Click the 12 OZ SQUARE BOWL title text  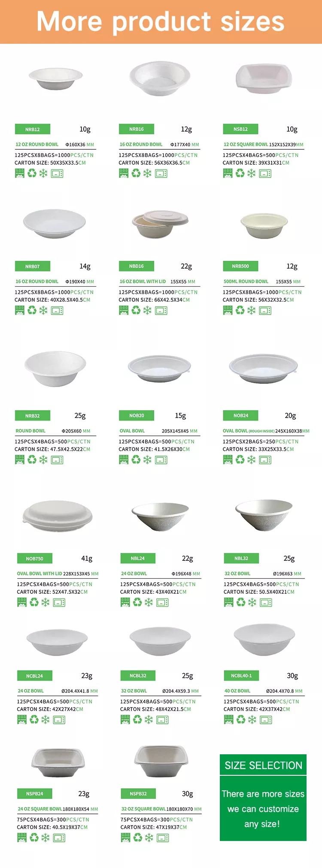click(x=246, y=145)
